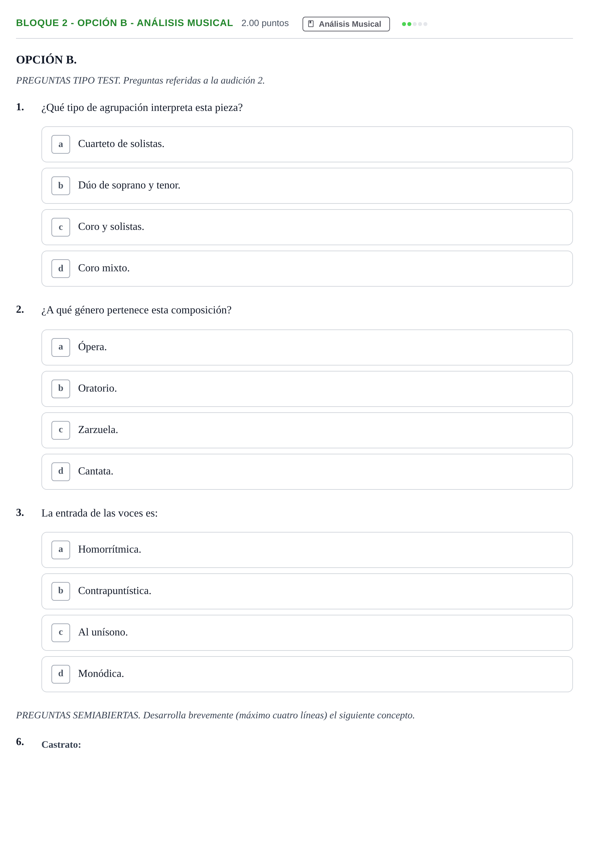Click the Castrato question label

point(61,744)
